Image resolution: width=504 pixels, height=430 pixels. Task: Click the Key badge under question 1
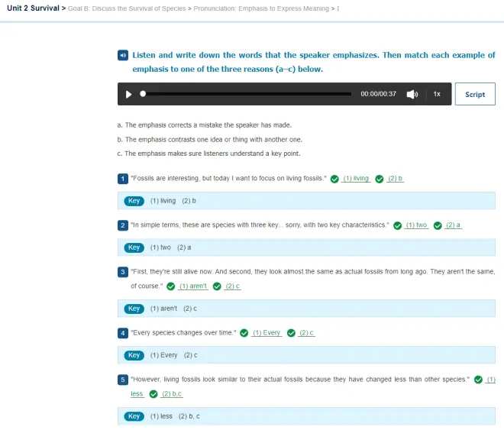[134, 201]
